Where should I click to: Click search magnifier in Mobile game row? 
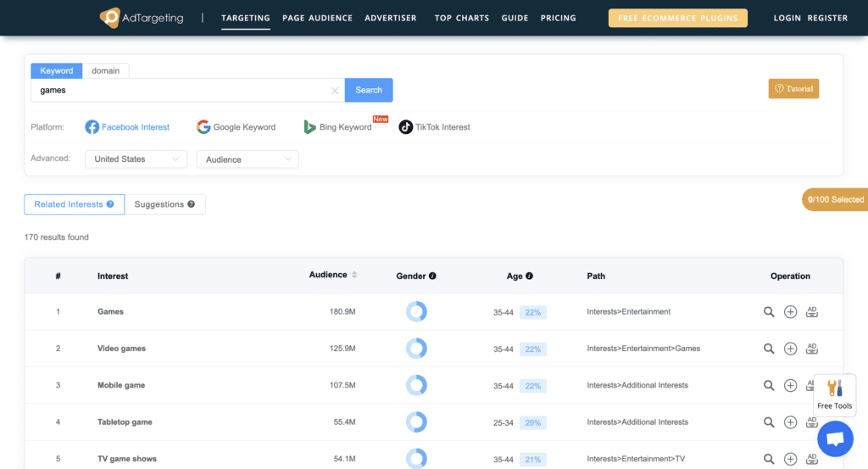[769, 385]
